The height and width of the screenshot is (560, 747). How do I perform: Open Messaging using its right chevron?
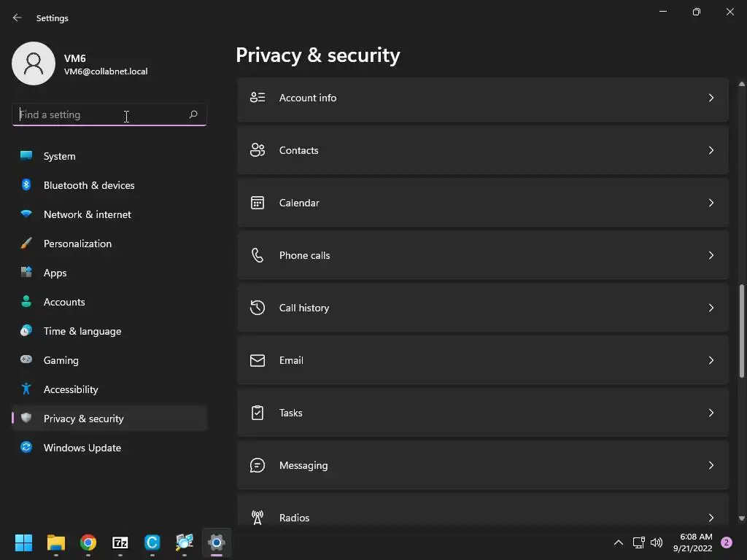(x=711, y=465)
